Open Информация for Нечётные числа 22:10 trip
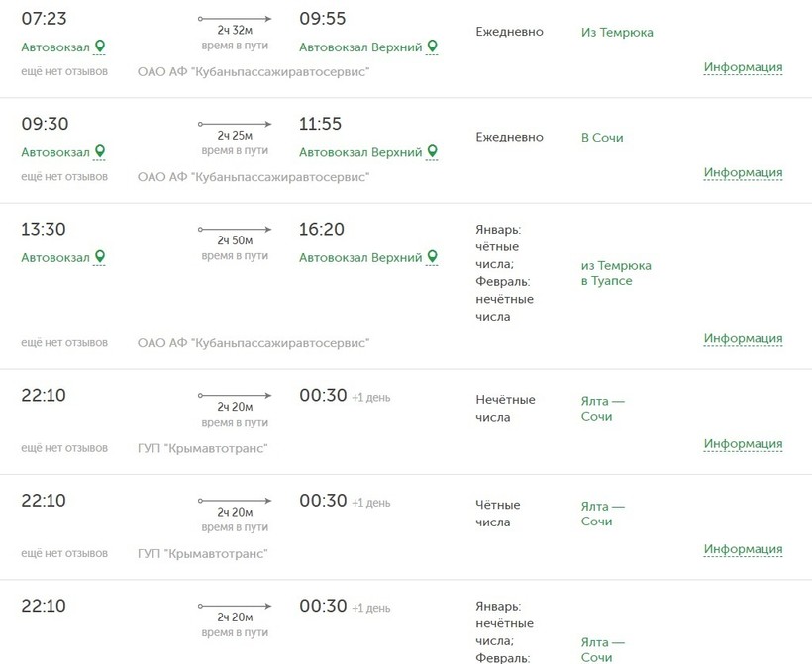812x664 pixels. coord(743,444)
